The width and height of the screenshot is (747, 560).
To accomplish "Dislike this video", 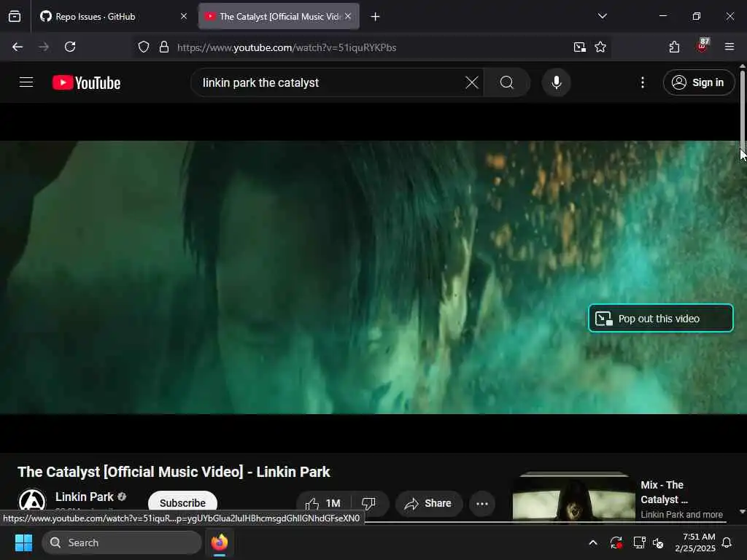I will click(369, 503).
